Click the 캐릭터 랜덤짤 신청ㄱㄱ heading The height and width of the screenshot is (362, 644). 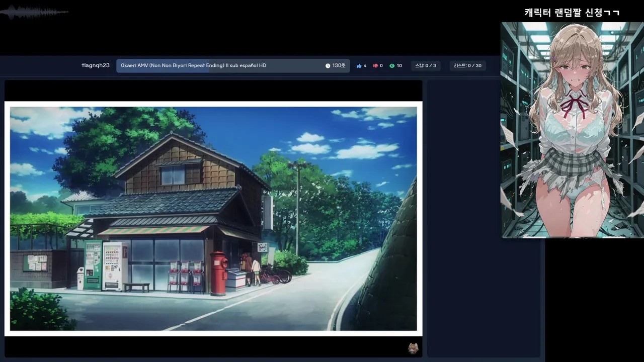tap(572, 13)
